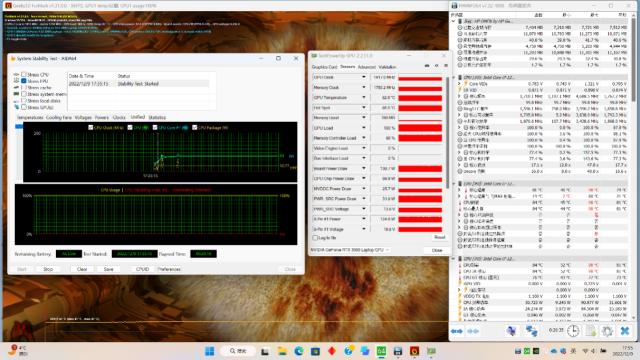Click HWiNFO log file page icon
The width and height of the screenshot is (640, 360).
click(591, 331)
